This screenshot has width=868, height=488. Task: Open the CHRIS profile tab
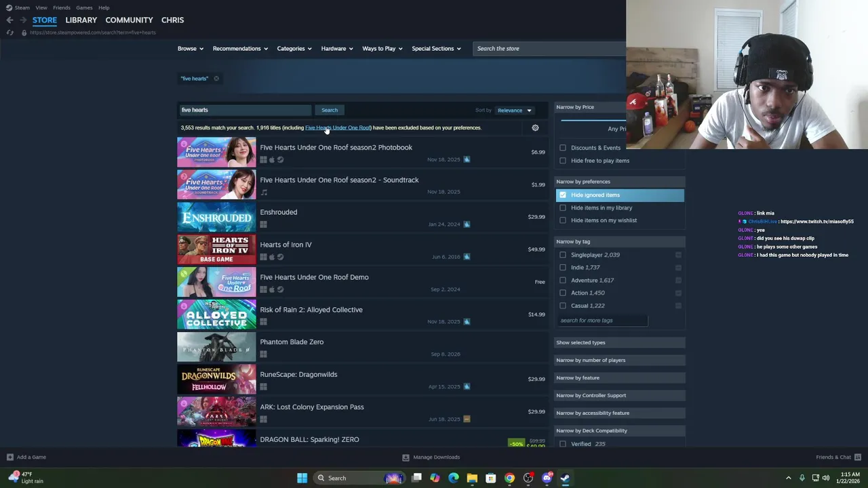[172, 20]
